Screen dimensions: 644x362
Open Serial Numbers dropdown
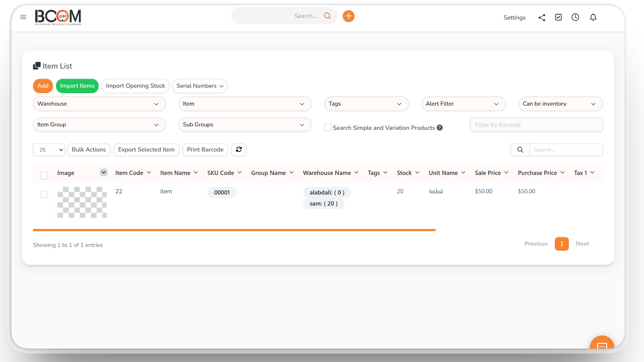click(x=200, y=86)
